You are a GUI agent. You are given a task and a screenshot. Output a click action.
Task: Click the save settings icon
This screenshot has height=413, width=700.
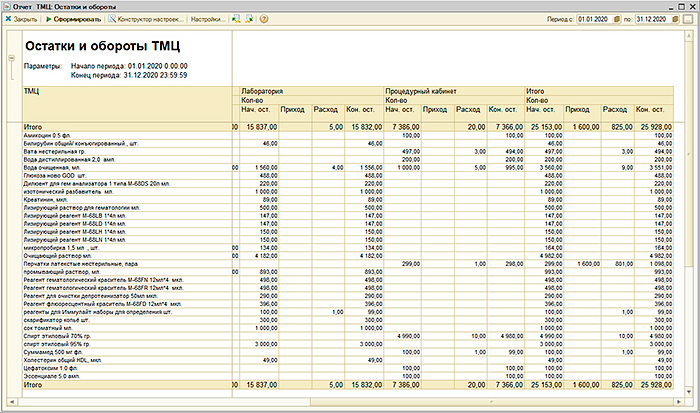pyautogui.click(x=248, y=19)
